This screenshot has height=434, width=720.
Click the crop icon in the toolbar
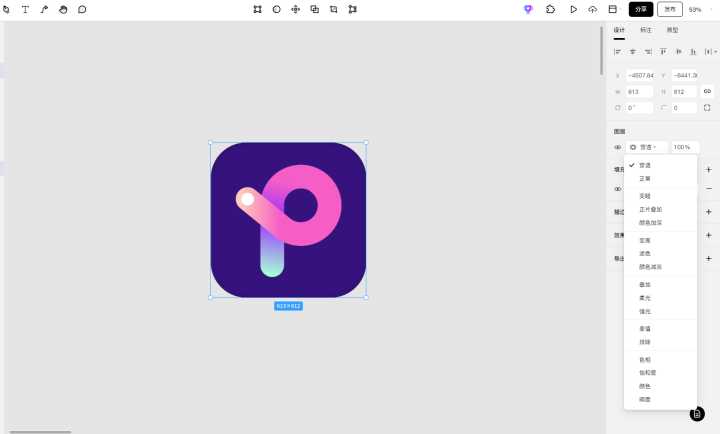coord(334,9)
